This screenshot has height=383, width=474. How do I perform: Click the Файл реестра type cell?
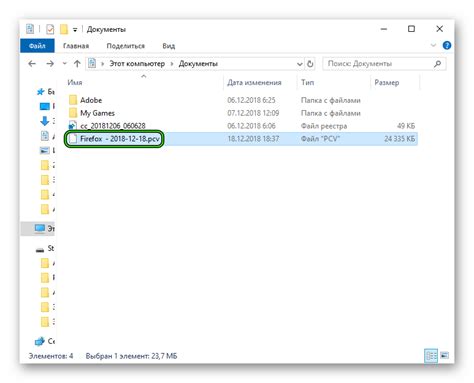click(324, 126)
